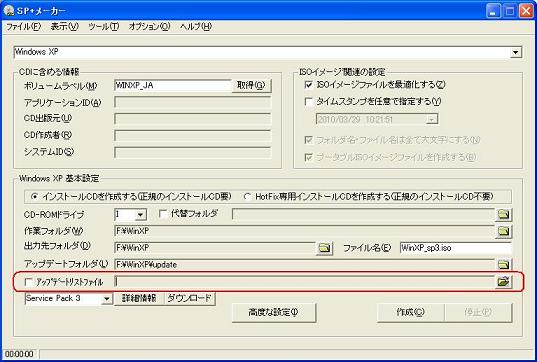Image resolution: width=537 pixels, height=362 pixels.
Task: Click the 出力先フォルダ path field
Action: (214, 248)
